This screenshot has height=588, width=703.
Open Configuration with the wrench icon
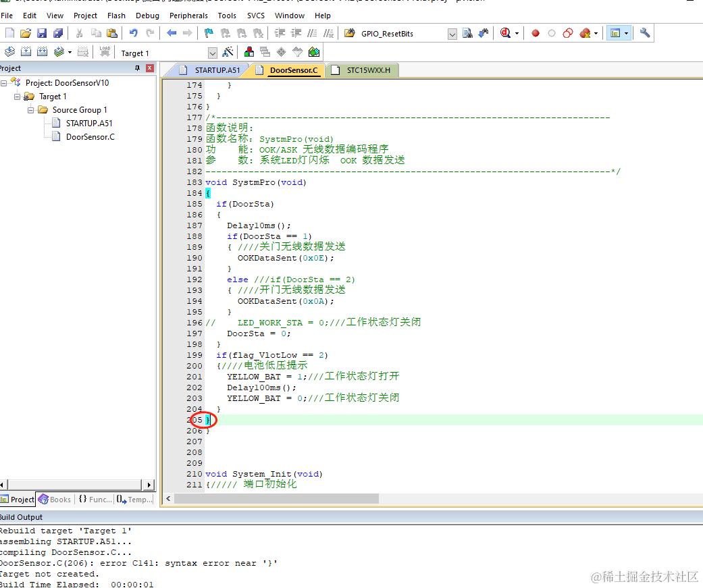[x=645, y=32]
